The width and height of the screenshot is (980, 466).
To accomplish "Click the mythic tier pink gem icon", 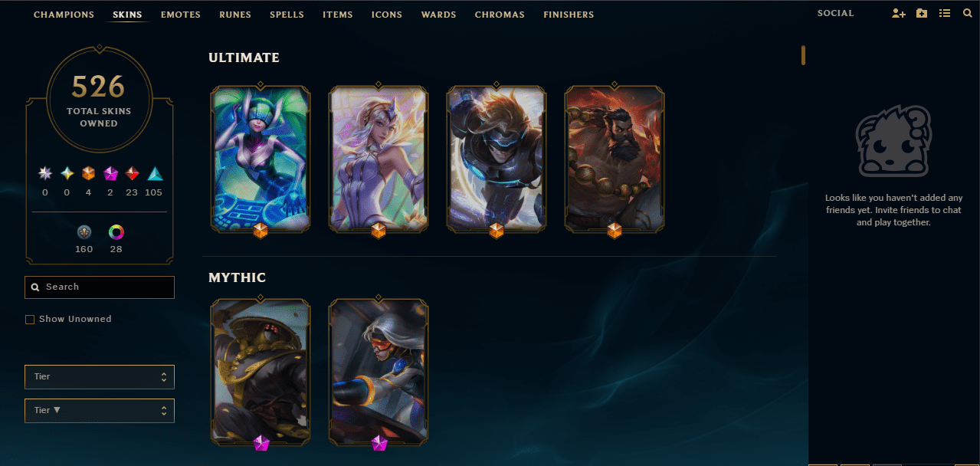I will pos(110,173).
